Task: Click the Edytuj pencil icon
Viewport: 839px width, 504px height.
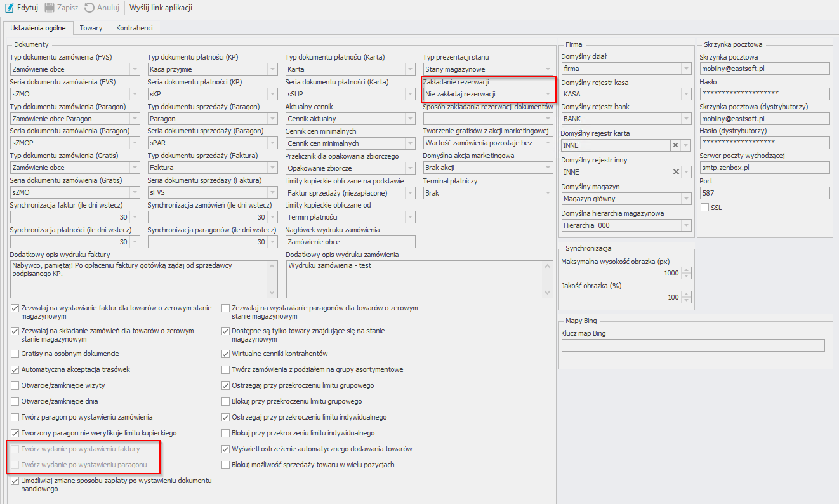Action: [x=9, y=8]
